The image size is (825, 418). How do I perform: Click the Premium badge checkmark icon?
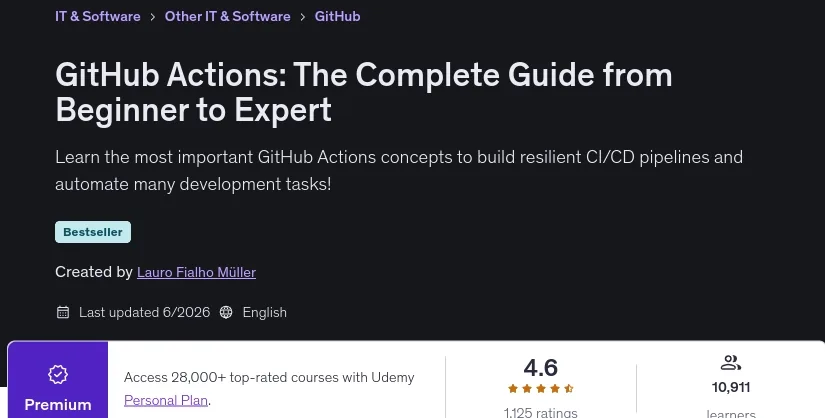[x=58, y=374]
